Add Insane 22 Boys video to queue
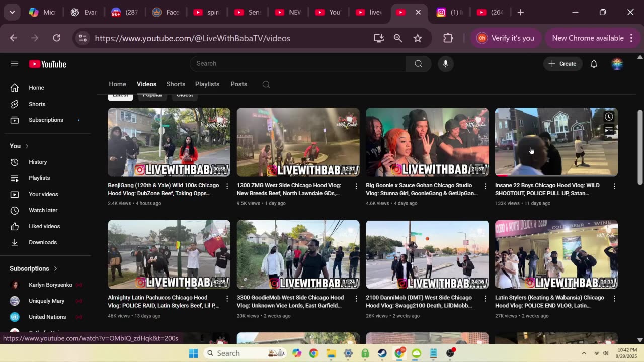 coord(609,130)
